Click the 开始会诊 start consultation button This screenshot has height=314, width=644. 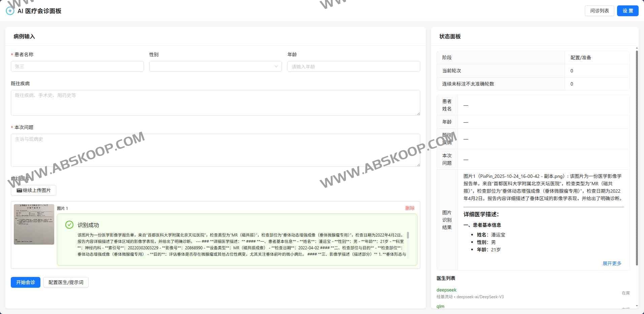click(x=25, y=282)
